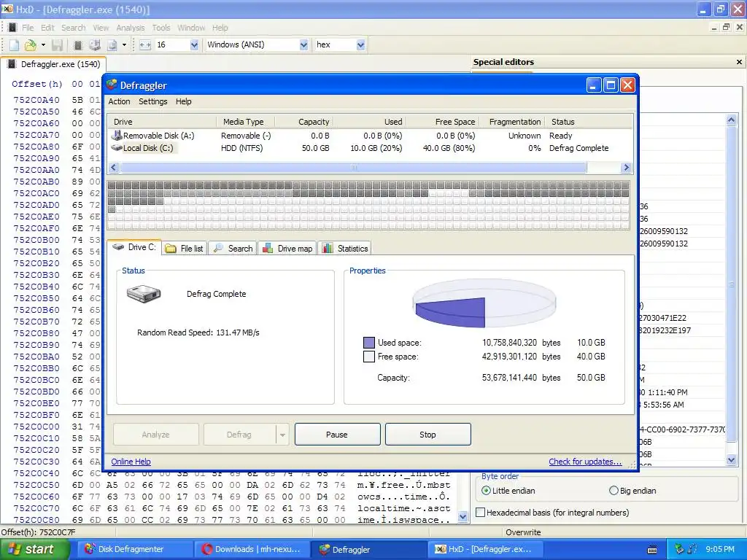Click the Open disk icon in HxD toolbar

pyautogui.click(x=95, y=44)
